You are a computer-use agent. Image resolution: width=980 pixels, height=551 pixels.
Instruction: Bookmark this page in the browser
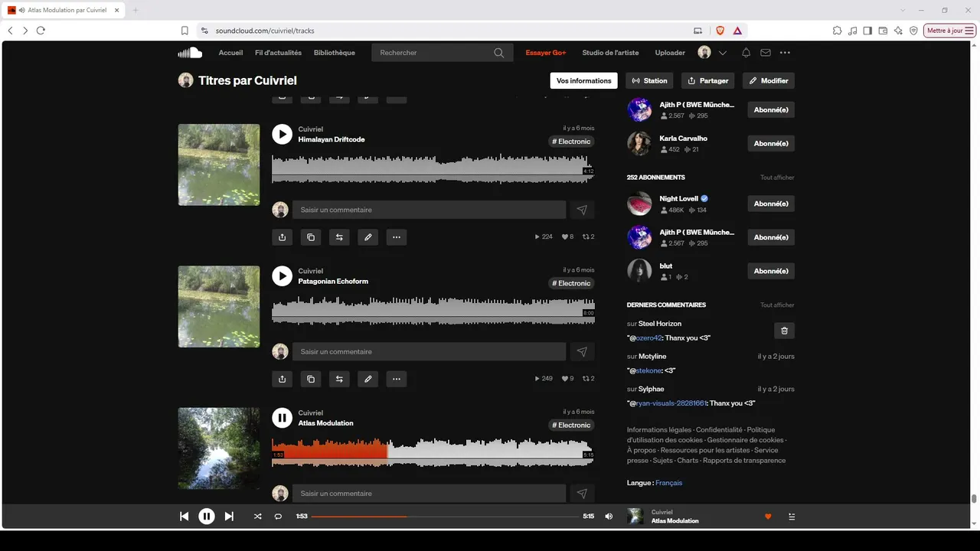(x=185, y=31)
